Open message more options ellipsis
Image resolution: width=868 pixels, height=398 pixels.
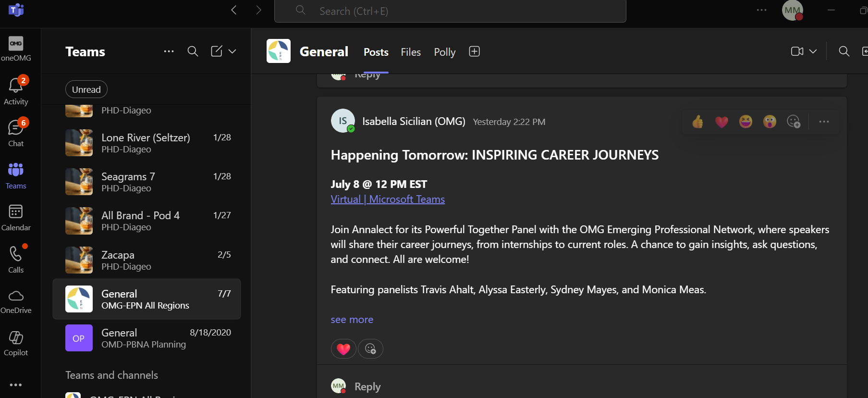click(824, 122)
